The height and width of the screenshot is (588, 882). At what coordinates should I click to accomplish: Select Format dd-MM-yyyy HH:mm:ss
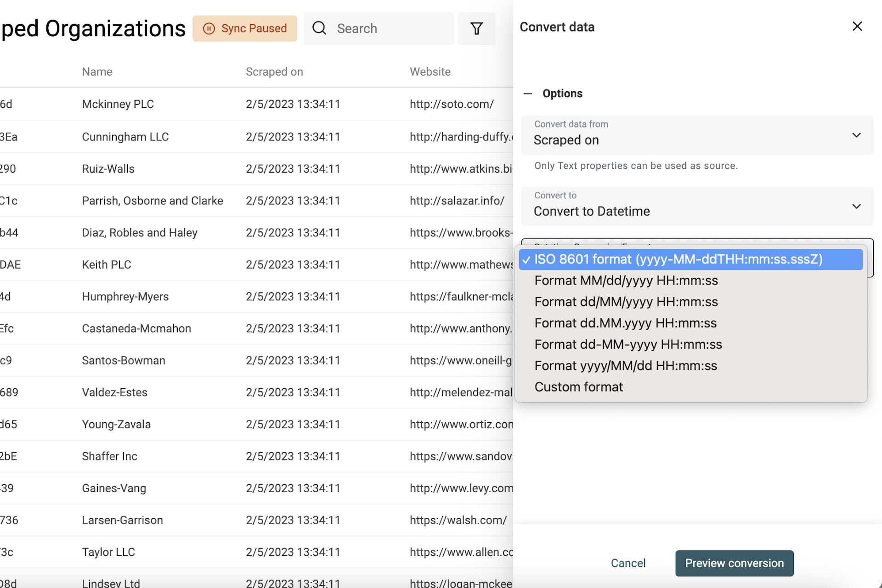click(x=628, y=344)
